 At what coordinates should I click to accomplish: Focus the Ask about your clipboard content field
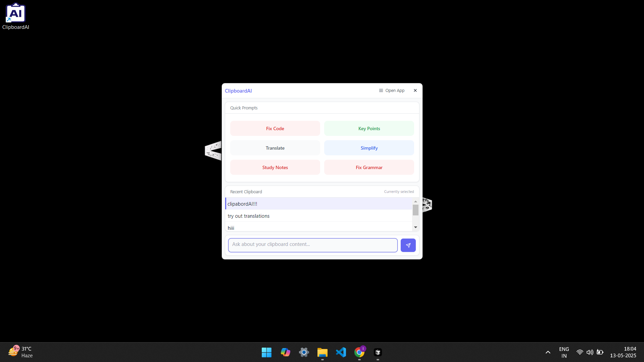click(313, 245)
